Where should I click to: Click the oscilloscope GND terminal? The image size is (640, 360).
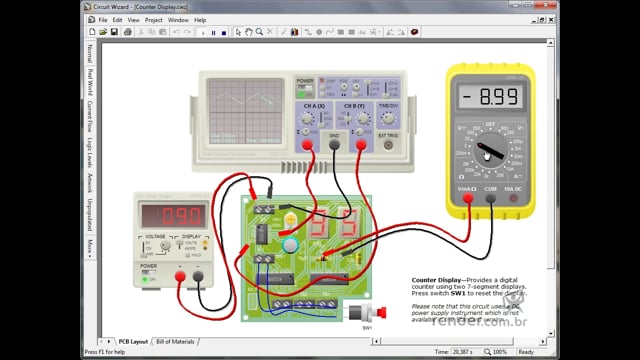[x=334, y=144]
